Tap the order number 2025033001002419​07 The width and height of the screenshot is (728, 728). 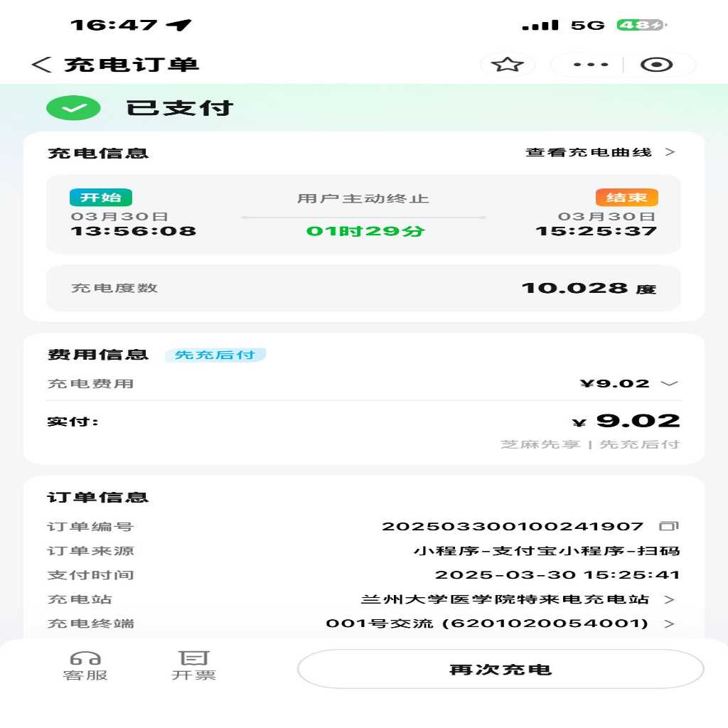coord(513,526)
